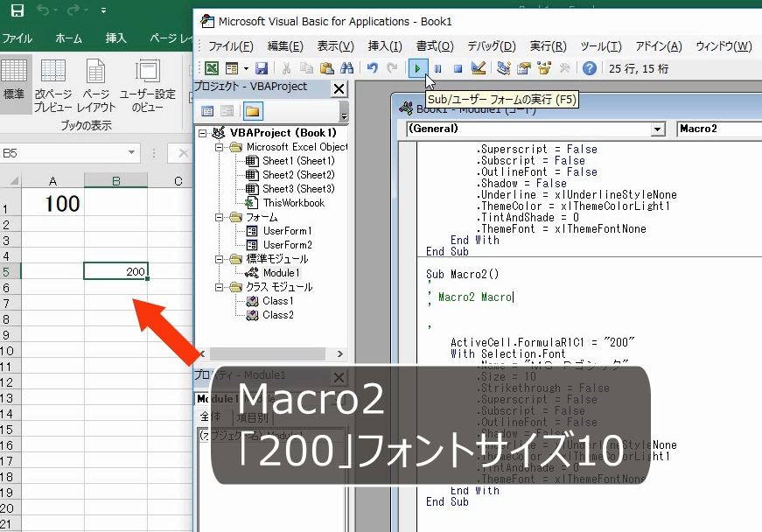Collapse the クラス モジュール folder node
762x532 pixels.
click(220, 288)
